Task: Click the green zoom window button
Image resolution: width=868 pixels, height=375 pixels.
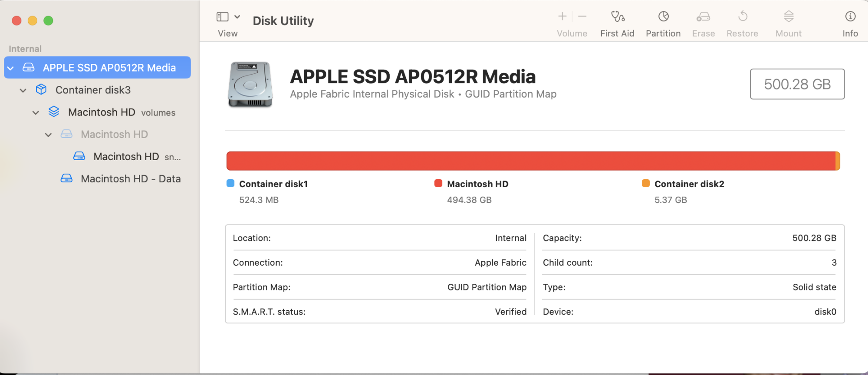Action: (x=49, y=20)
